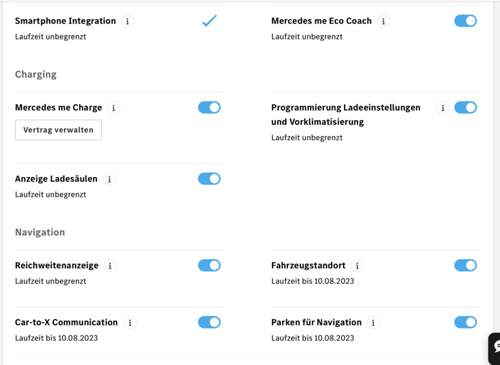Show info for Mercedes me Eco Coach
The height and width of the screenshot is (365, 500).
(383, 21)
